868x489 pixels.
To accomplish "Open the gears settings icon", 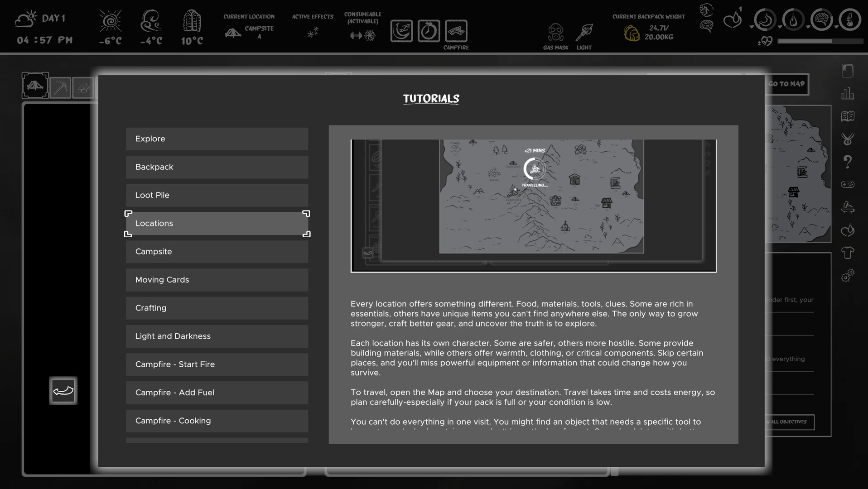I will pos(848,275).
